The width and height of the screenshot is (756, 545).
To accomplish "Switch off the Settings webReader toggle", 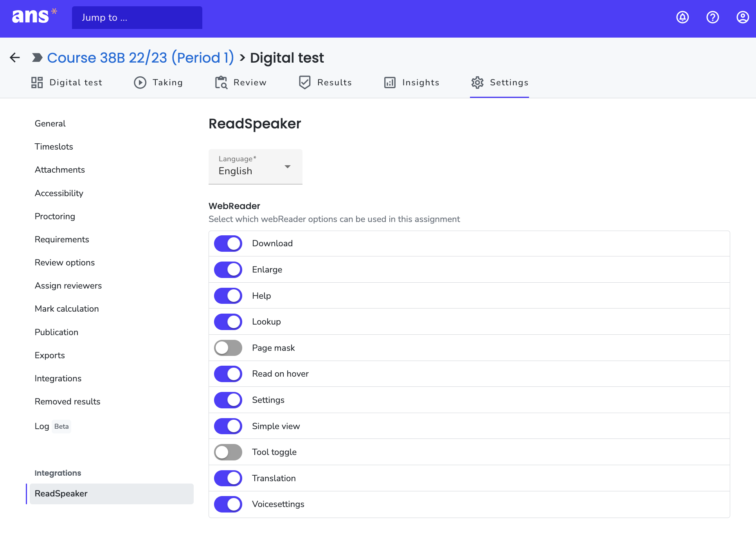I will pyautogui.click(x=228, y=400).
